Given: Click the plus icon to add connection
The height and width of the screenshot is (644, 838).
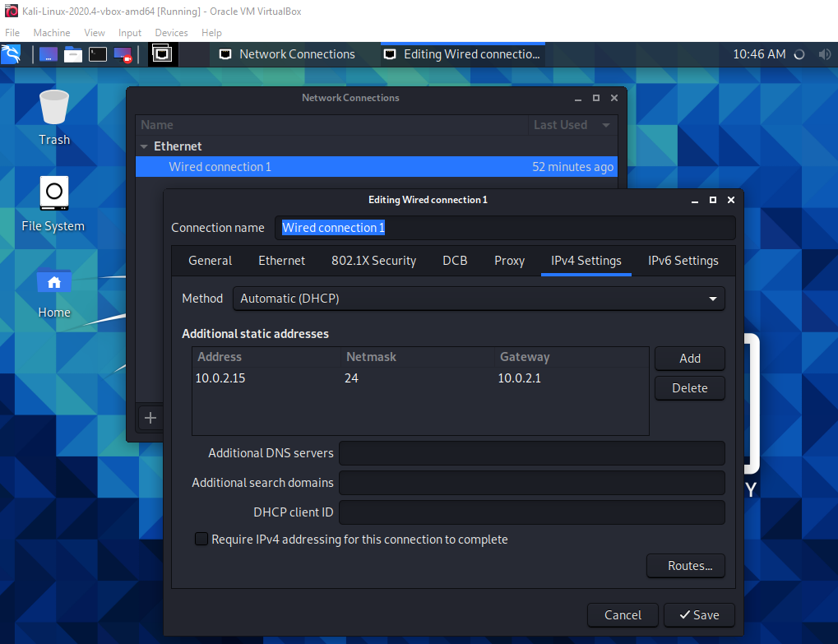Looking at the screenshot, I should (150, 418).
